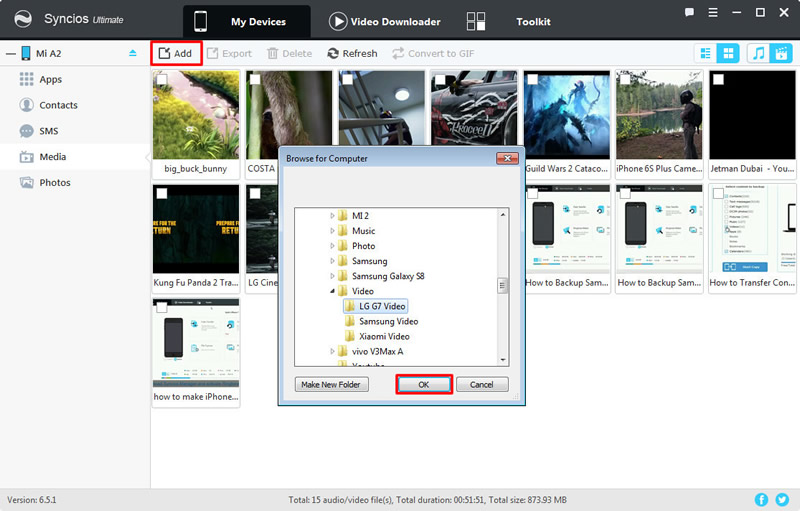Image resolution: width=800 pixels, height=511 pixels.
Task: Expand the MI 2 folder
Action: click(332, 216)
